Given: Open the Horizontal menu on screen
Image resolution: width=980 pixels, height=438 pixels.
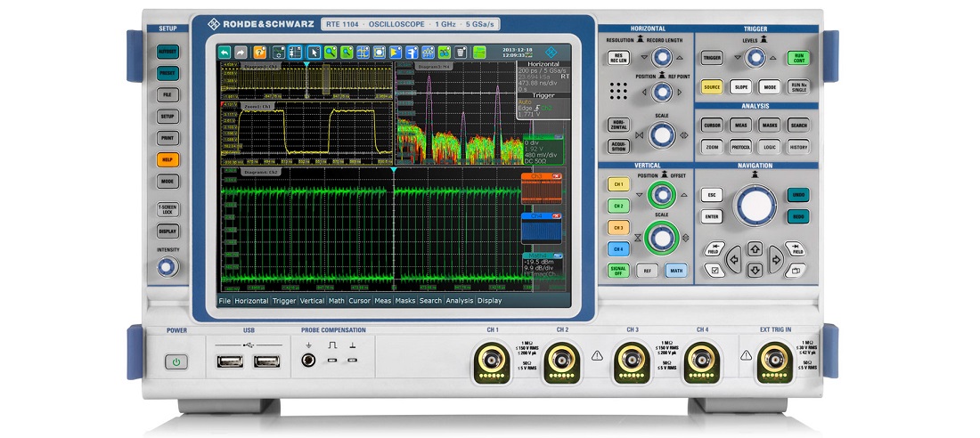Looking at the screenshot, I should 251,301.
